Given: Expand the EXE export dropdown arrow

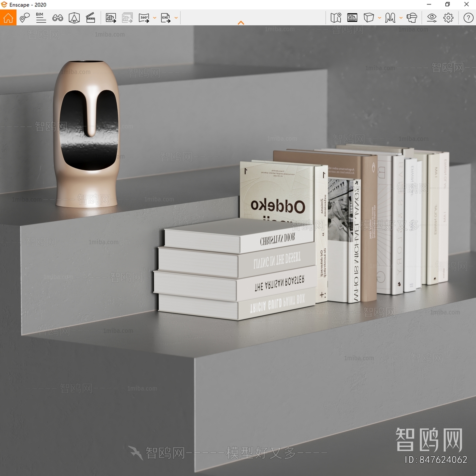Looking at the screenshot, I should 176,18.
